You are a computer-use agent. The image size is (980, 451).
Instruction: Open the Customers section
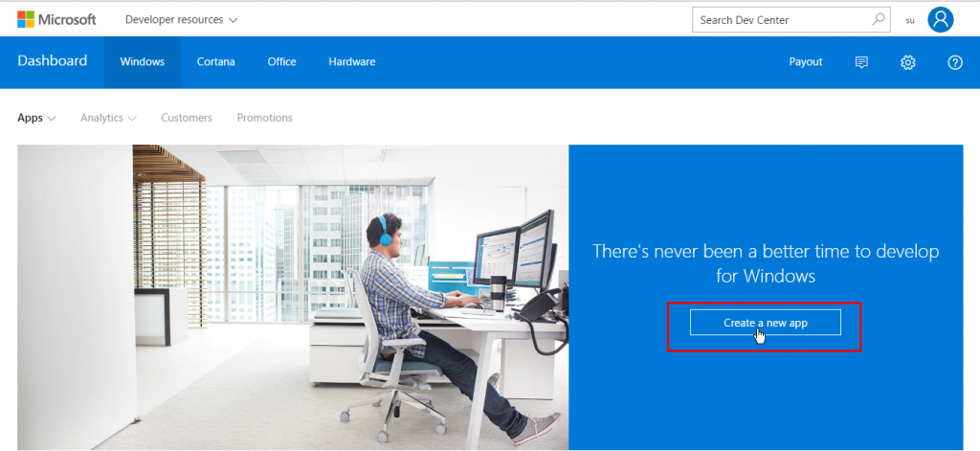tap(187, 118)
